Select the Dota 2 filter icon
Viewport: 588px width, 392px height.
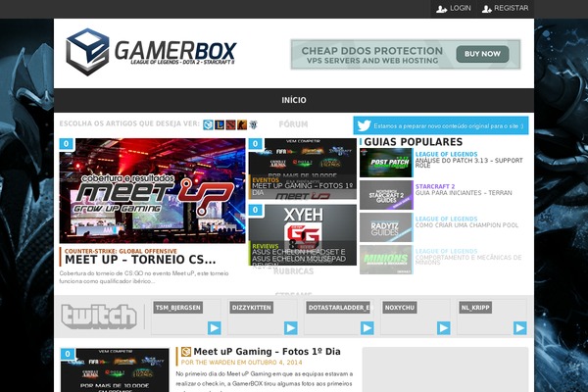[230, 124]
